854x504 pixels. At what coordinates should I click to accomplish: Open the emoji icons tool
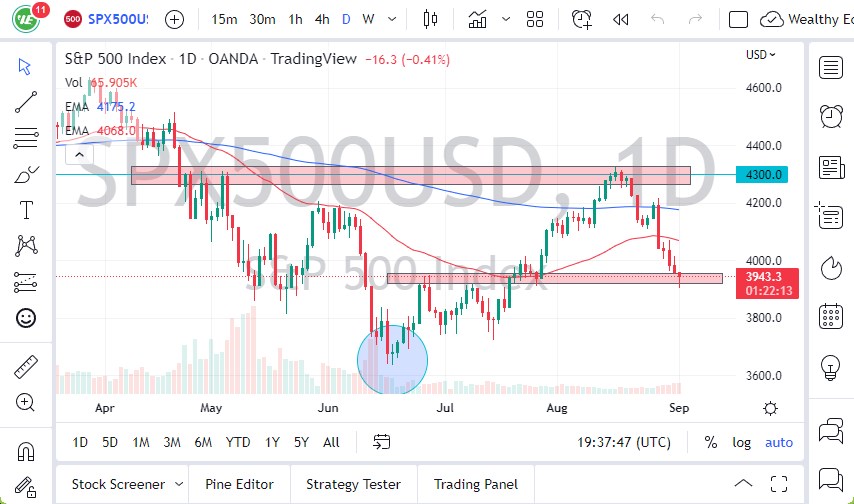click(x=26, y=318)
